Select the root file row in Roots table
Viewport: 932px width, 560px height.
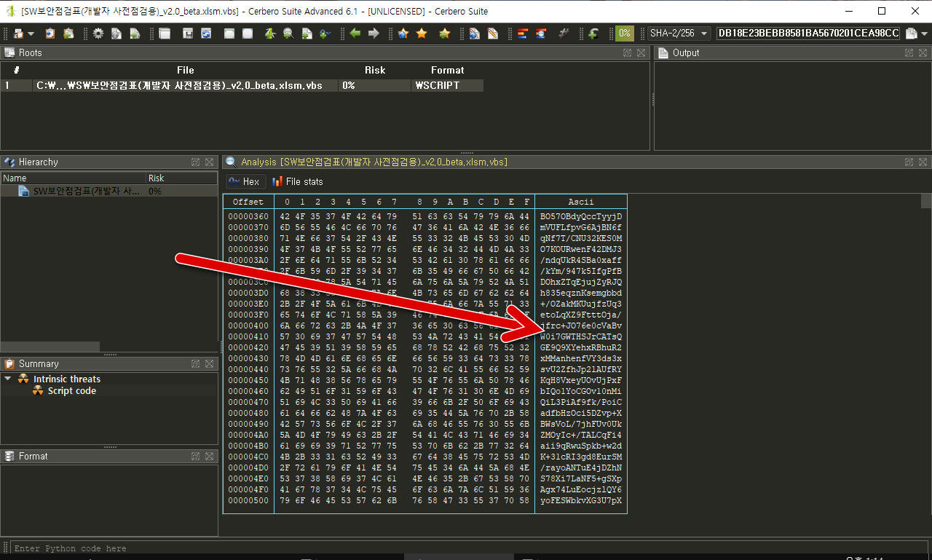[x=242, y=85]
